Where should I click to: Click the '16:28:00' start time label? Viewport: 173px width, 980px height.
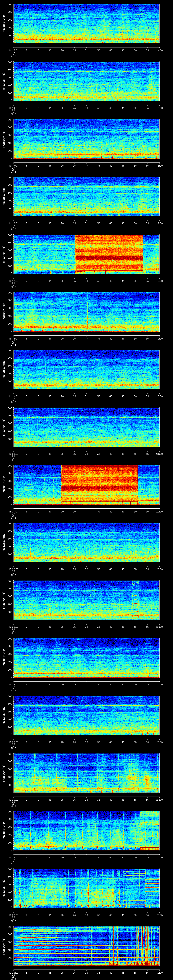[13, 915]
